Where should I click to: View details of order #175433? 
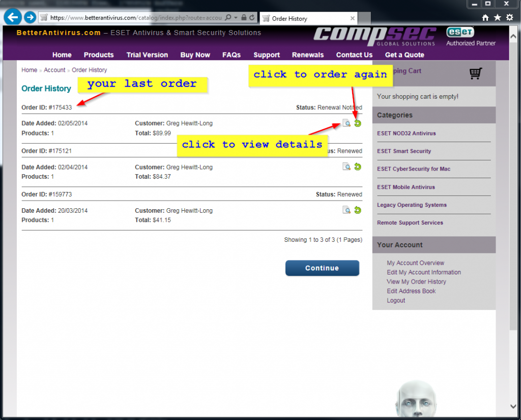click(x=346, y=123)
